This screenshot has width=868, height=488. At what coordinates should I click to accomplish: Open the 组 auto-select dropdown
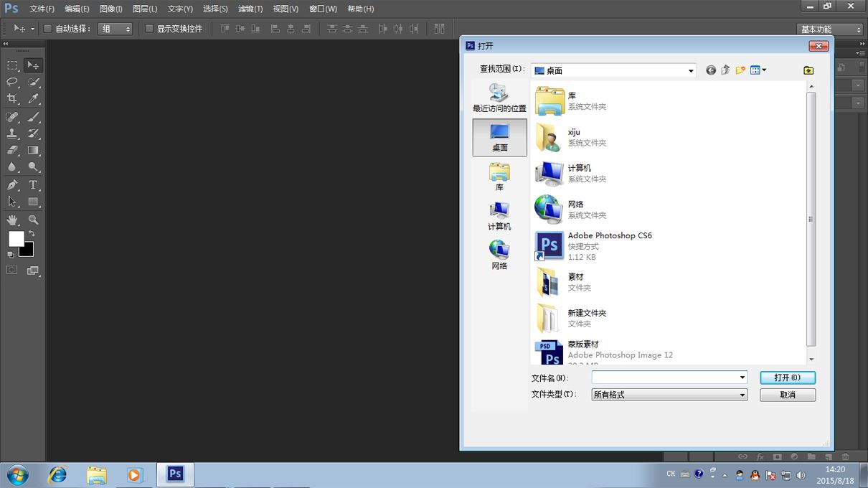click(115, 29)
